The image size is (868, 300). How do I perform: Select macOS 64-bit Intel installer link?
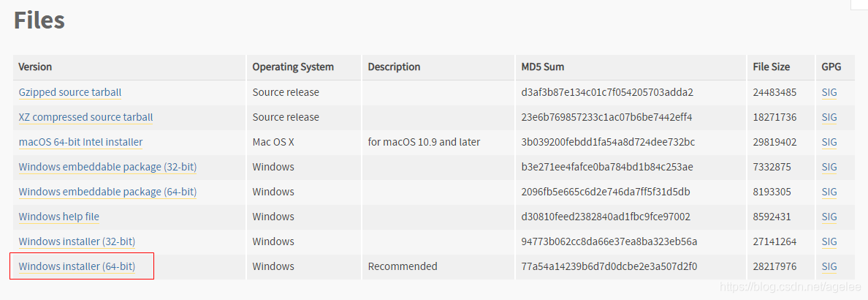pos(80,142)
